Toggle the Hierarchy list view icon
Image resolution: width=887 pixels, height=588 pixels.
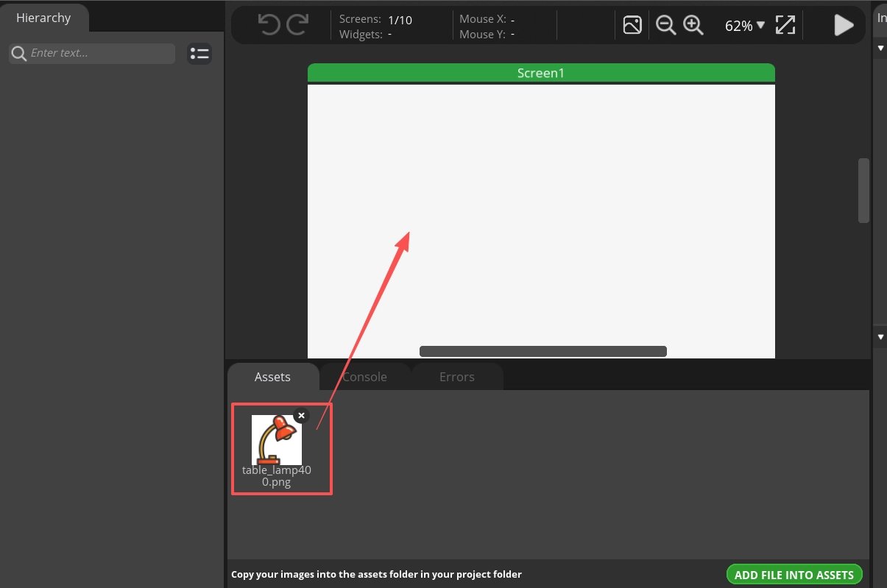[199, 53]
